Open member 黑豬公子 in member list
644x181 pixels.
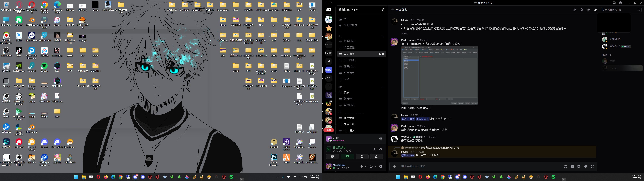(622, 46)
